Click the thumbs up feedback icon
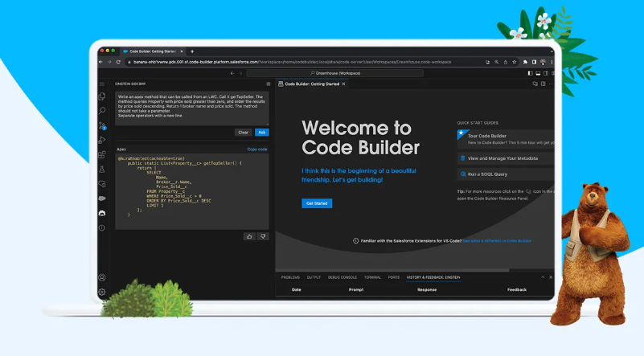Viewport: 644px width, 356px height. click(249, 236)
